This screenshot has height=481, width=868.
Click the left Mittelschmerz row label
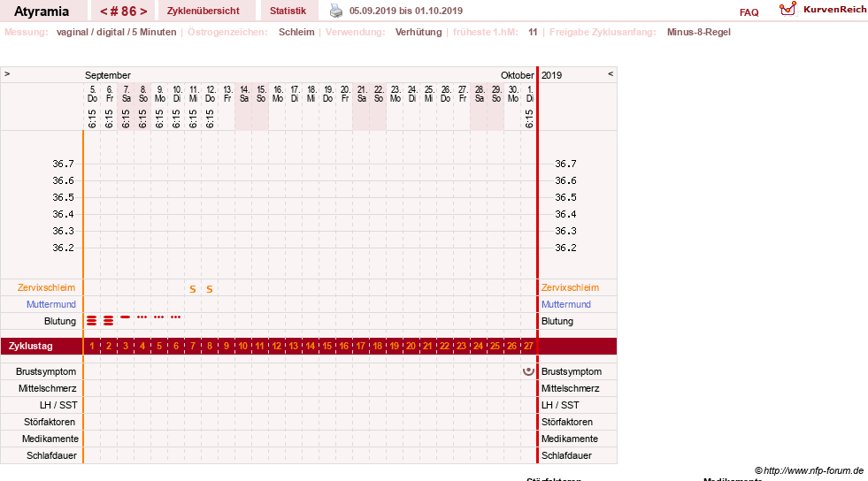(x=47, y=388)
